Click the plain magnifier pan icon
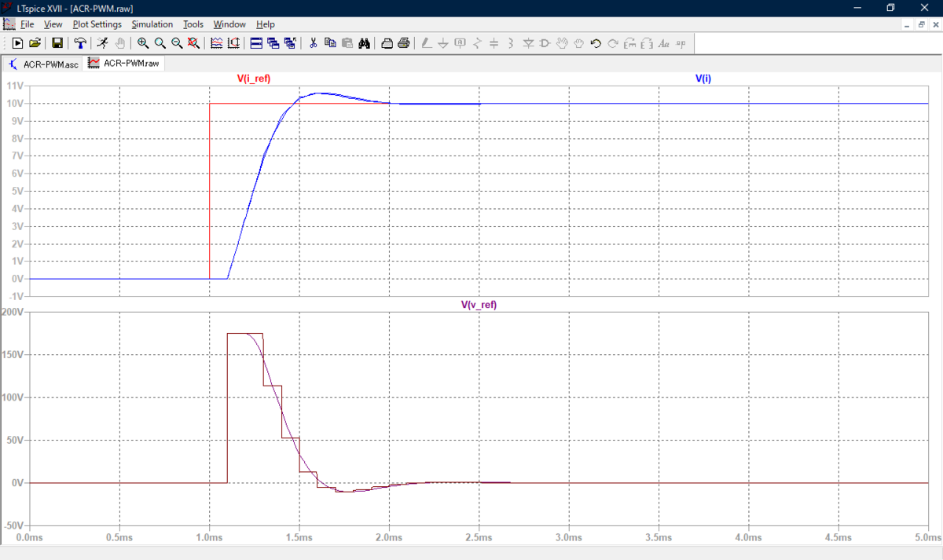Viewport: 943px width, 560px height. [x=160, y=43]
